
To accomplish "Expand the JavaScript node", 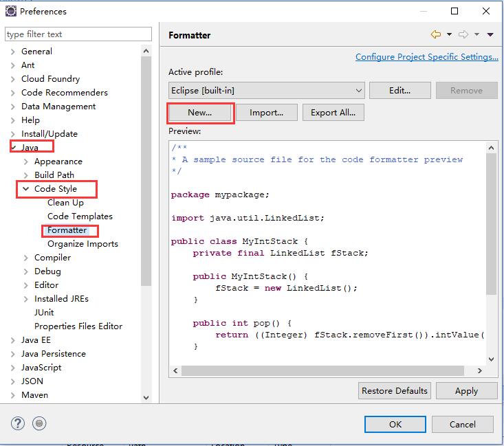I will click(13, 368).
